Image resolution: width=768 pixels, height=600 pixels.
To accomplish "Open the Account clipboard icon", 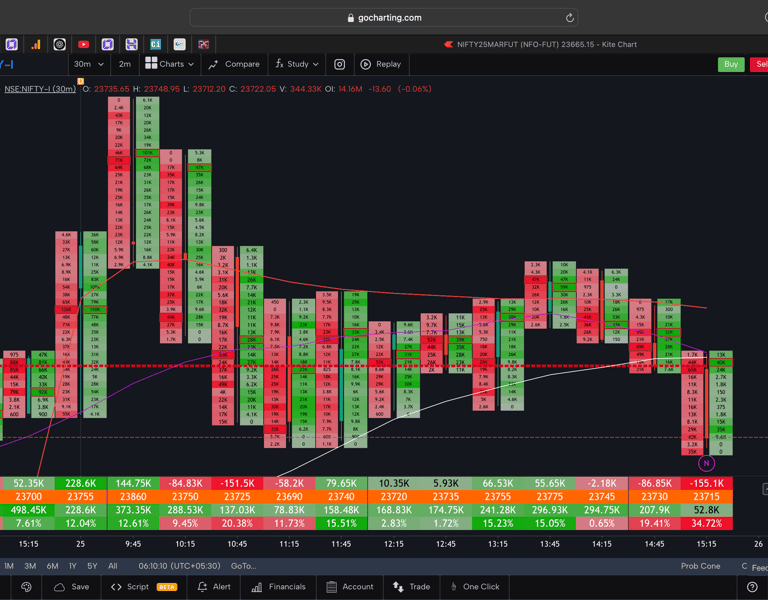I will [332, 587].
